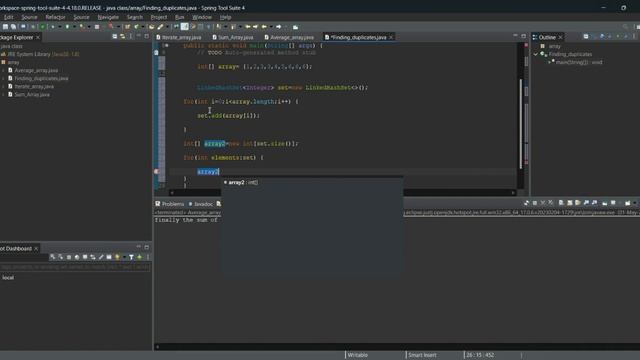
Task: Click the red stop square in the toolbar
Action: coord(97,27)
